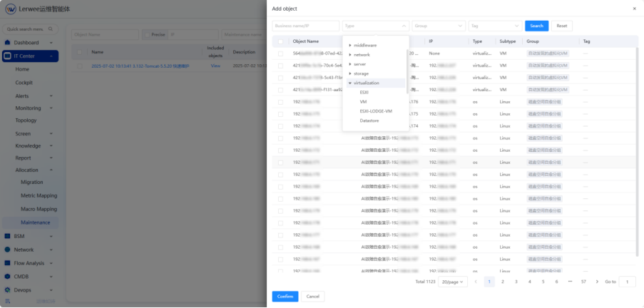Expand the middleware tree node

[350, 45]
